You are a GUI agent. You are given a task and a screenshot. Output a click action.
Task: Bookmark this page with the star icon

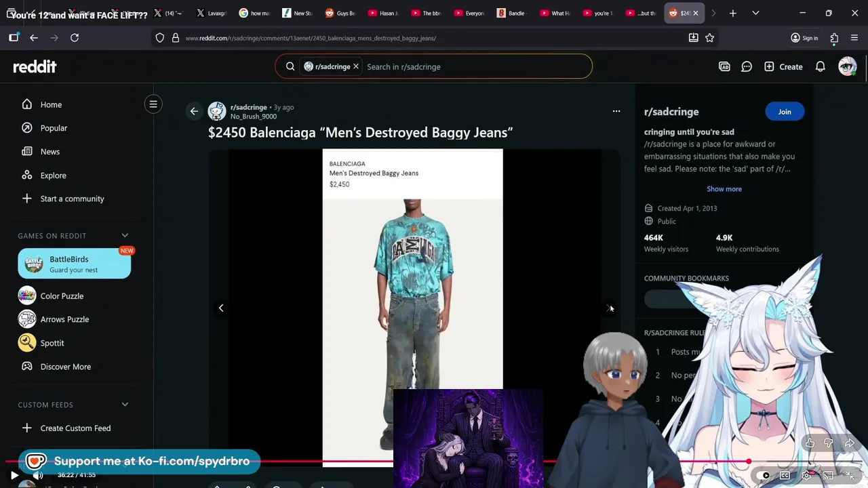coord(709,38)
